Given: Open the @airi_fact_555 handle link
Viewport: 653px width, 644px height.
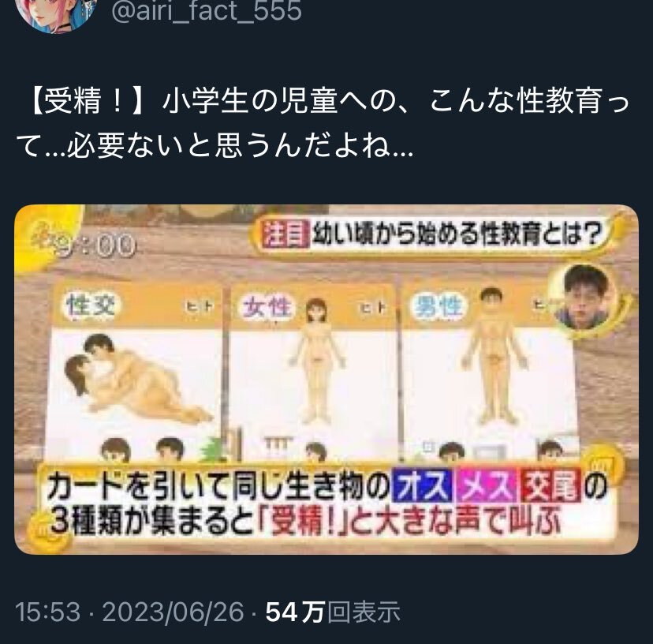Looking at the screenshot, I should tap(206, 11).
